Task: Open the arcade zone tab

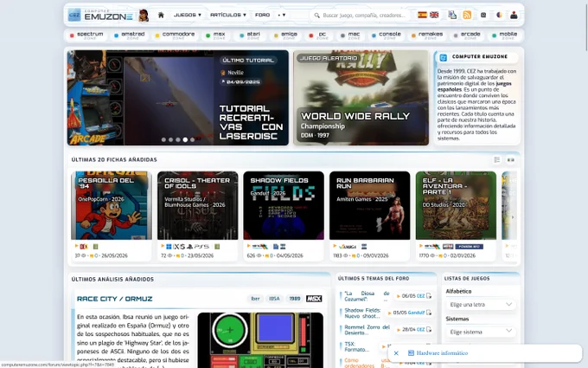Action: (467, 36)
